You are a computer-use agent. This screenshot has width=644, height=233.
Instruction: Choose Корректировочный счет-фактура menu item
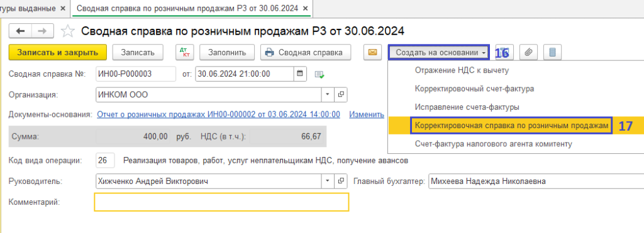(474, 89)
